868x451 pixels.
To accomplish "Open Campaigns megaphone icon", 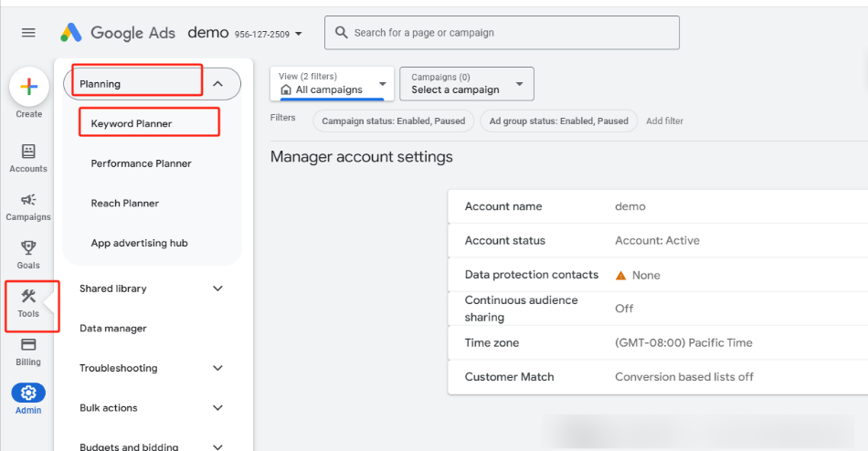I will tap(28, 201).
